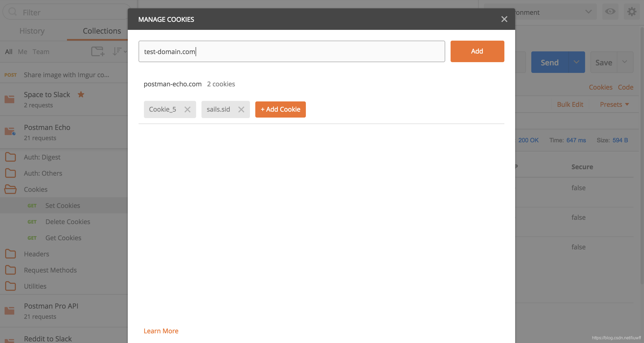The image size is (644, 343).
Task: Click Space to Slack collection folder icon
Action: (x=9, y=99)
